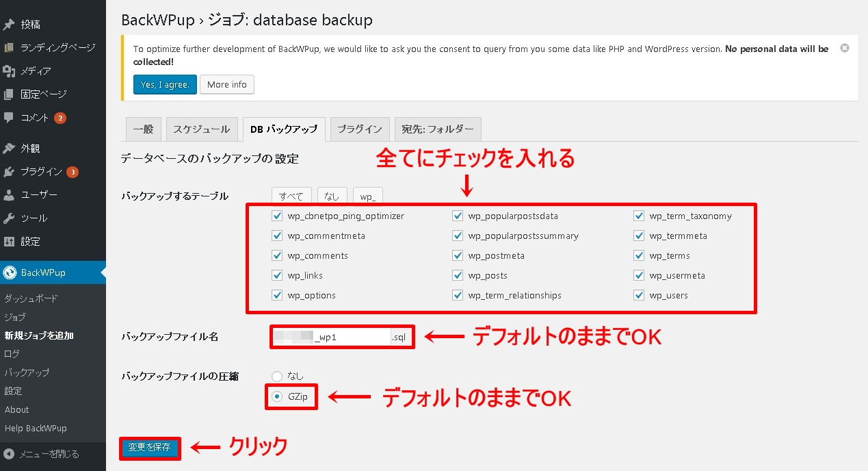Click the ユーザー person icon
Viewport: 868px width, 471px height.
(9, 195)
